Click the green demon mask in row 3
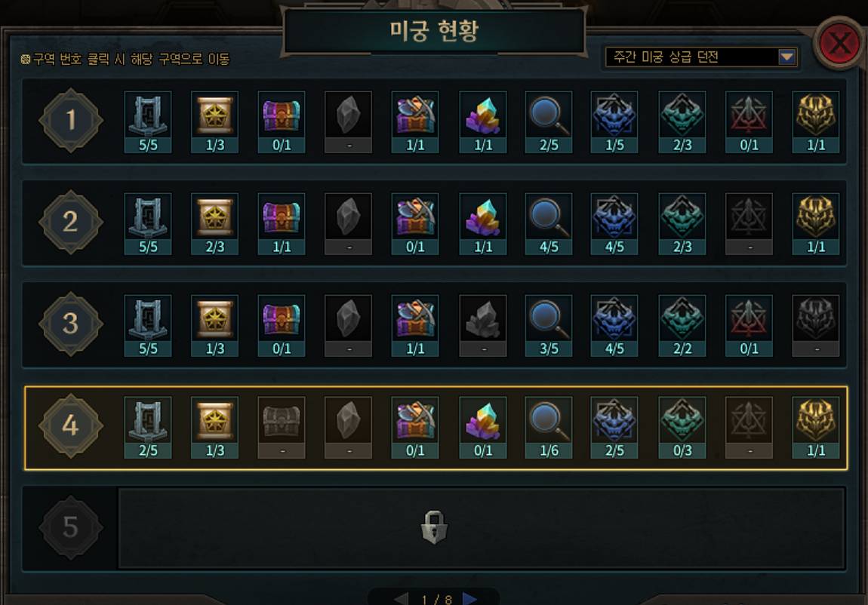Viewport: 868px width, 605px height. 682,325
